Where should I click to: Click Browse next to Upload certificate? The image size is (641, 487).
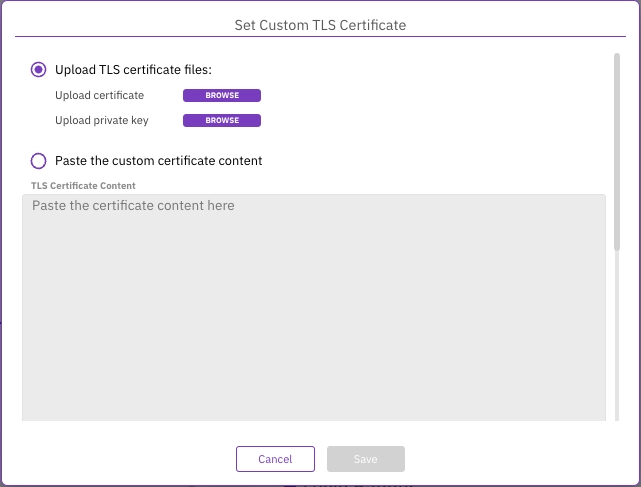[221, 96]
